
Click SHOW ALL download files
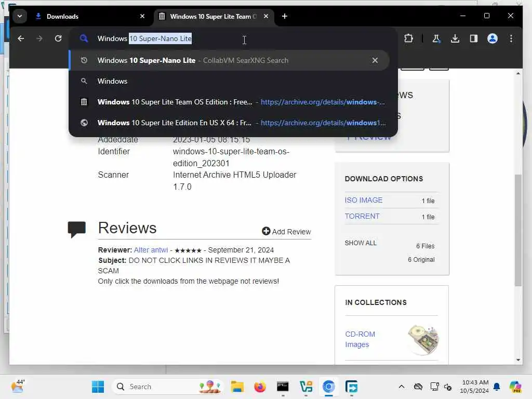[x=361, y=243]
